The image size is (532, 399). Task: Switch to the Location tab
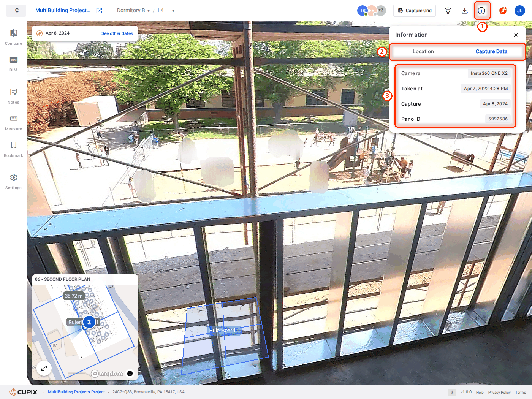(423, 51)
